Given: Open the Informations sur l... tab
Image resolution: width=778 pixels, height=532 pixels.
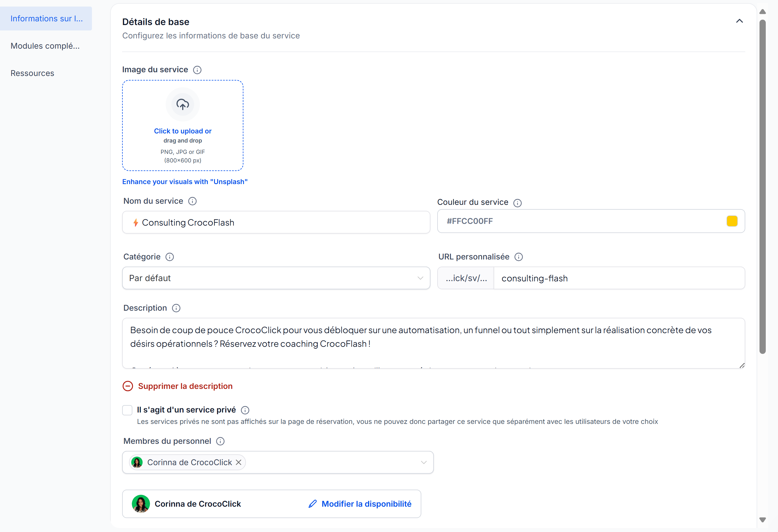Looking at the screenshot, I should pos(46,18).
